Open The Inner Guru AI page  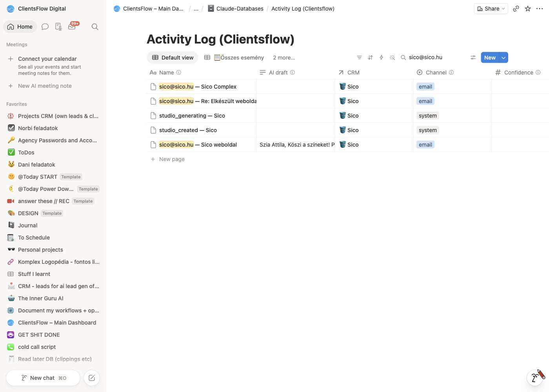[53, 298]
